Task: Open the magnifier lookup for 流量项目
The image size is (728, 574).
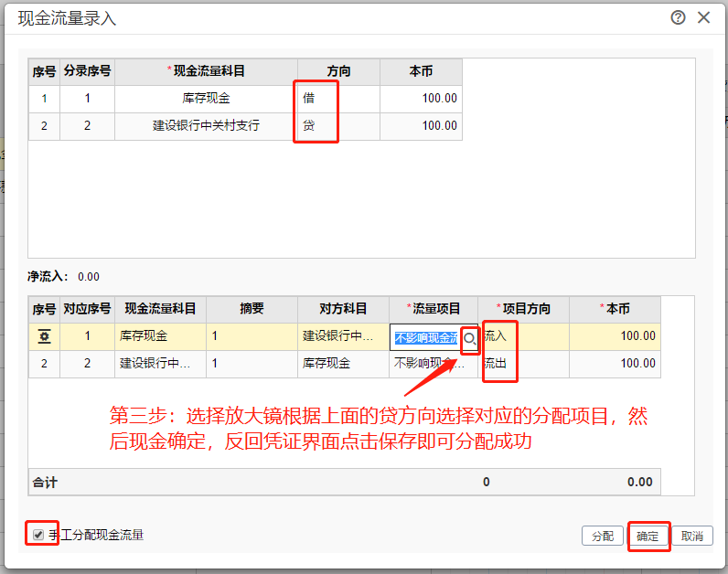Action: point(470,338)
